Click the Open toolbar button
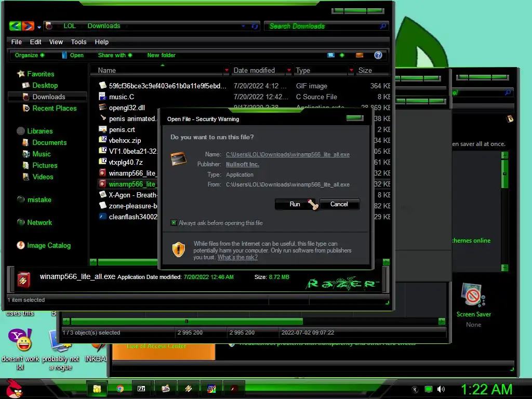 tap(73, 55)
